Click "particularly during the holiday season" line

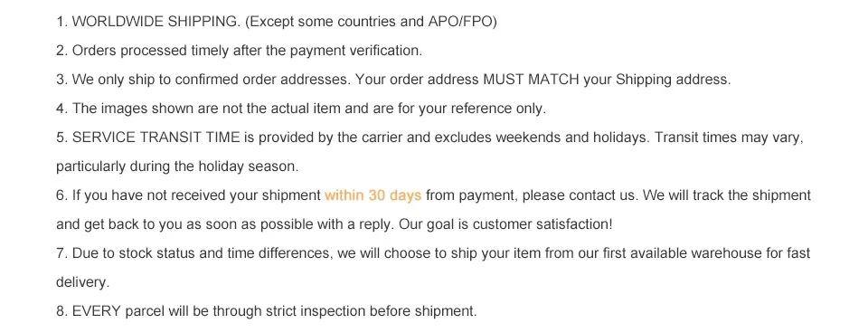click(177, 166)
